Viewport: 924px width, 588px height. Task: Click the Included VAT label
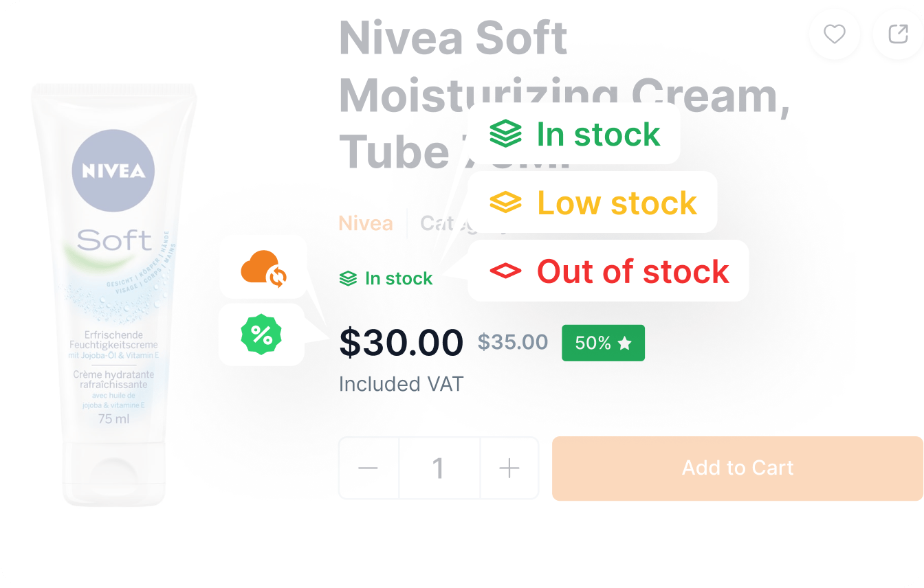click(x=401, y=384)
